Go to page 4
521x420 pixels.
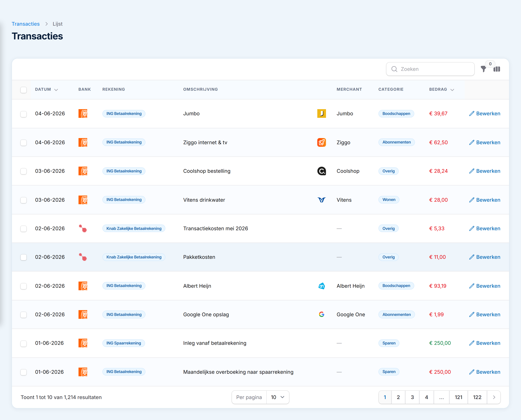tap(427, 397)
